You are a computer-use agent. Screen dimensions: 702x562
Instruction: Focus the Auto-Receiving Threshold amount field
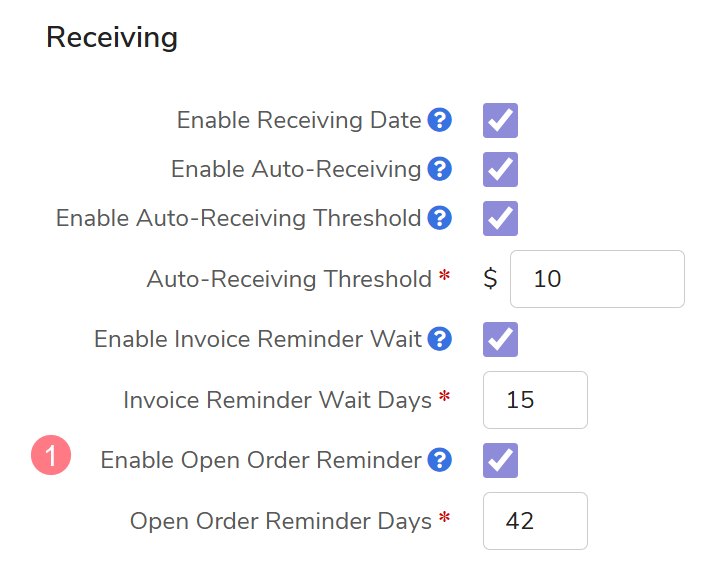point(597,279)
